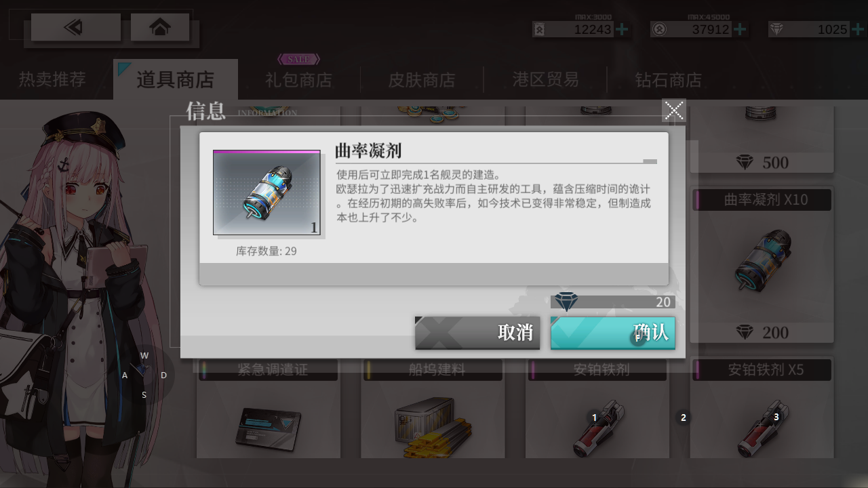The image size is (868, 488).
Task: Open the 钻石商店 tab
Action: [669, 79]
